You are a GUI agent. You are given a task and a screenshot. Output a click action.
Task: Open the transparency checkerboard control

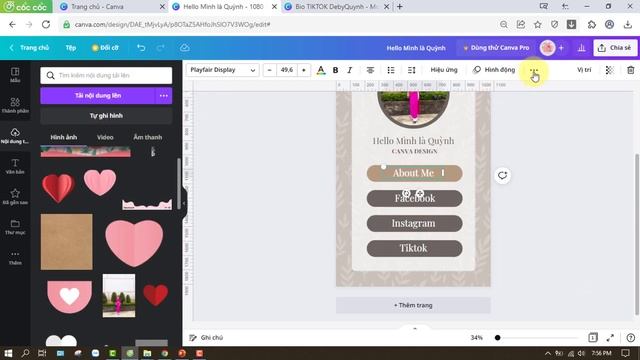(609, 70)
